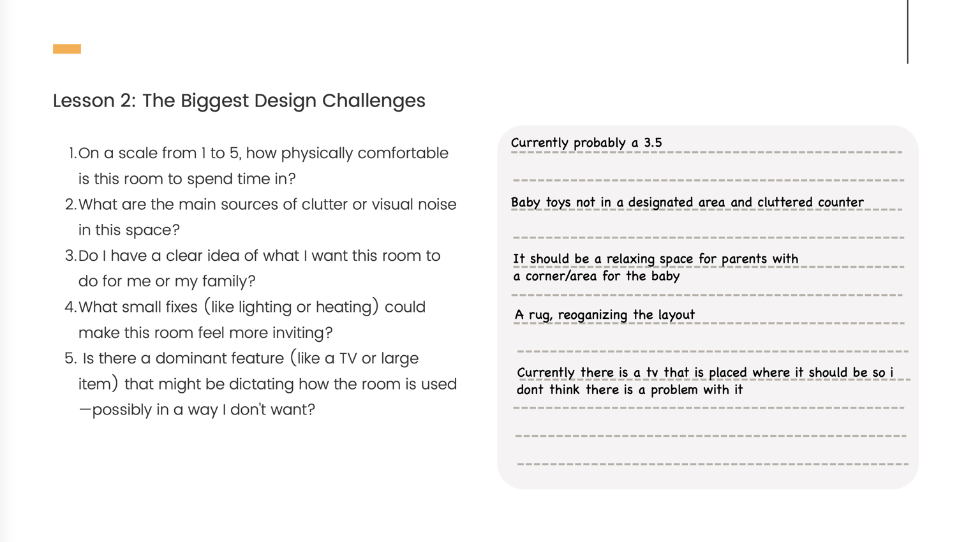Click the answer 'Currently probably a 3.5'
Screen dimensions: 980x542
point(586,143)
